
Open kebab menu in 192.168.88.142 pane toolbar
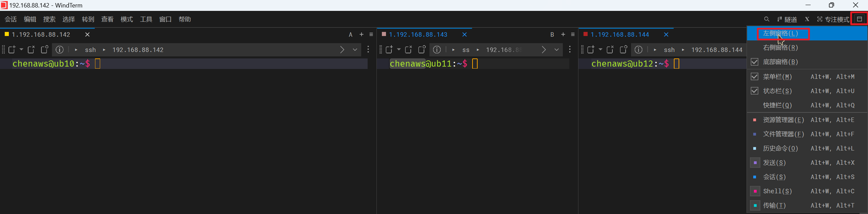coord(368,50)
